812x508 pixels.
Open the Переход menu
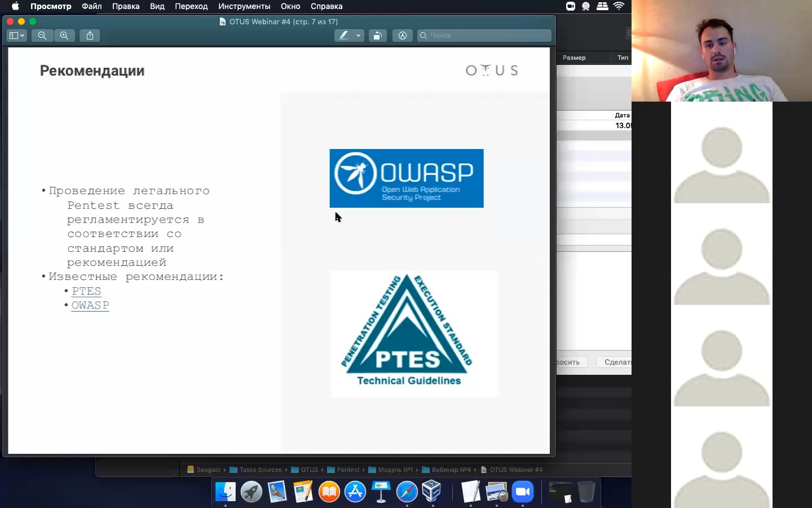(191, 6)
